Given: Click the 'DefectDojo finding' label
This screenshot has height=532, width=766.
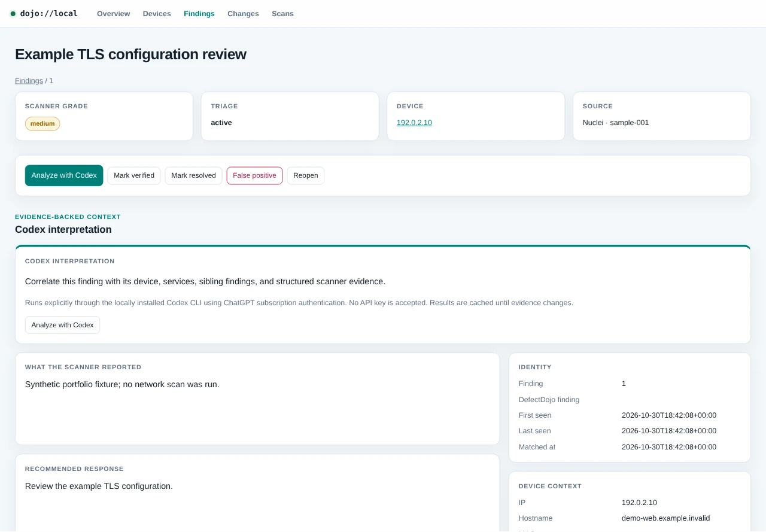Looking at the screenshot, I should pyautogui.click(x=549, y=400).
